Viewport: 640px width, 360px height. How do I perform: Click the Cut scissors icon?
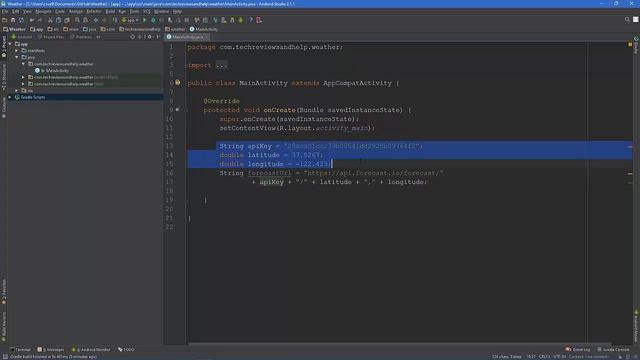(x=50, y=20)
